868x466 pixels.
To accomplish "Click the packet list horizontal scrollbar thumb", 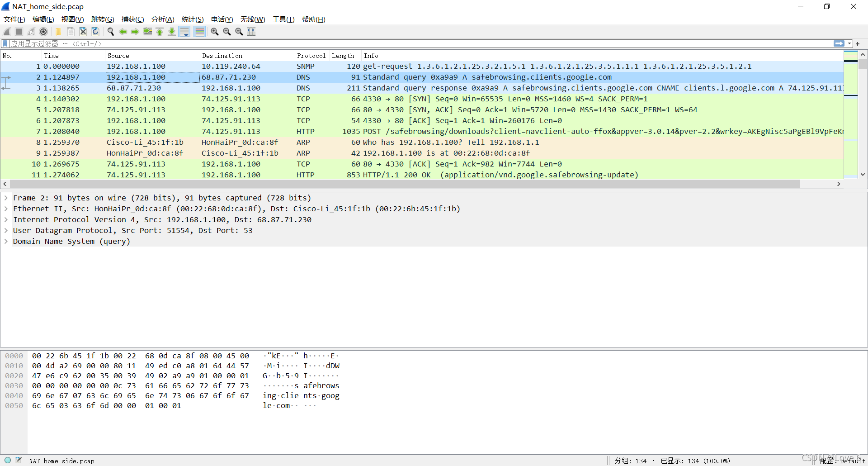I will [405, 184].
